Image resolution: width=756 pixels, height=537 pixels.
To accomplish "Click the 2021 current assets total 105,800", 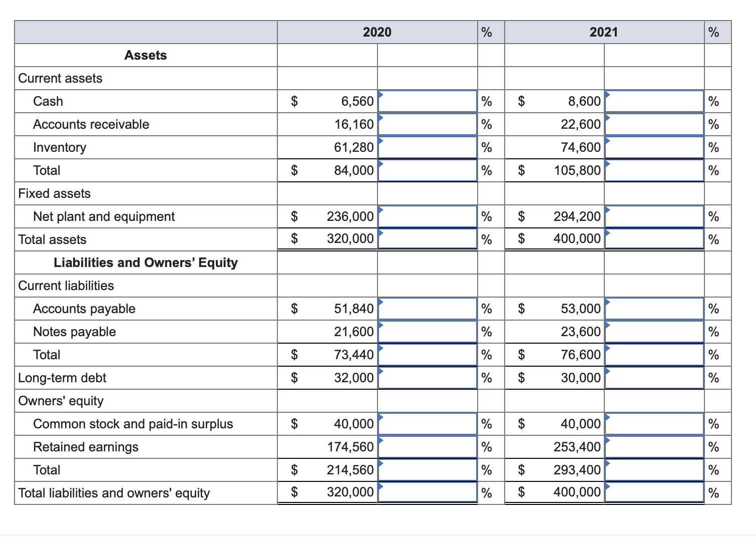I will 577,170.
